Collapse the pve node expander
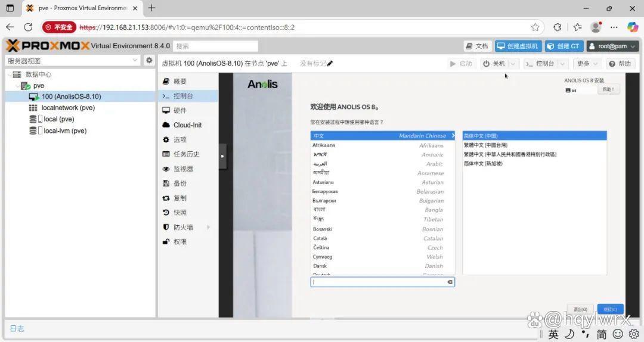The width and height of the screenshot is (644, 342). tap(17, 86)
